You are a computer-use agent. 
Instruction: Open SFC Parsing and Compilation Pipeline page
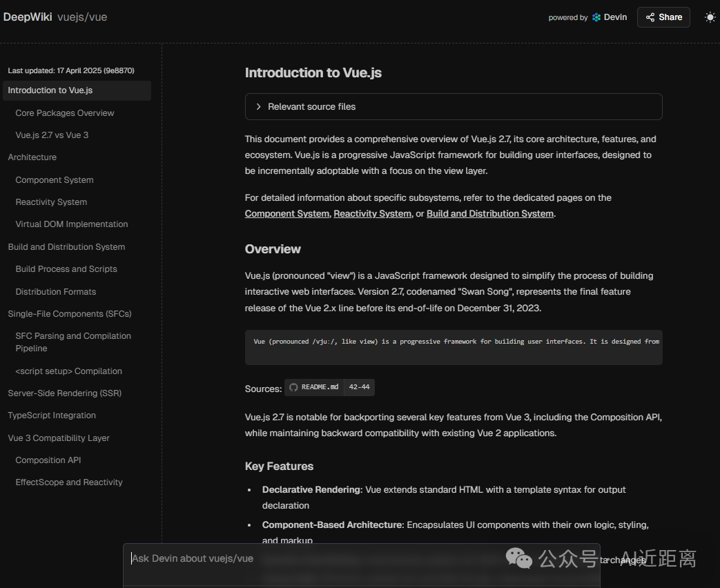point(73,342)
